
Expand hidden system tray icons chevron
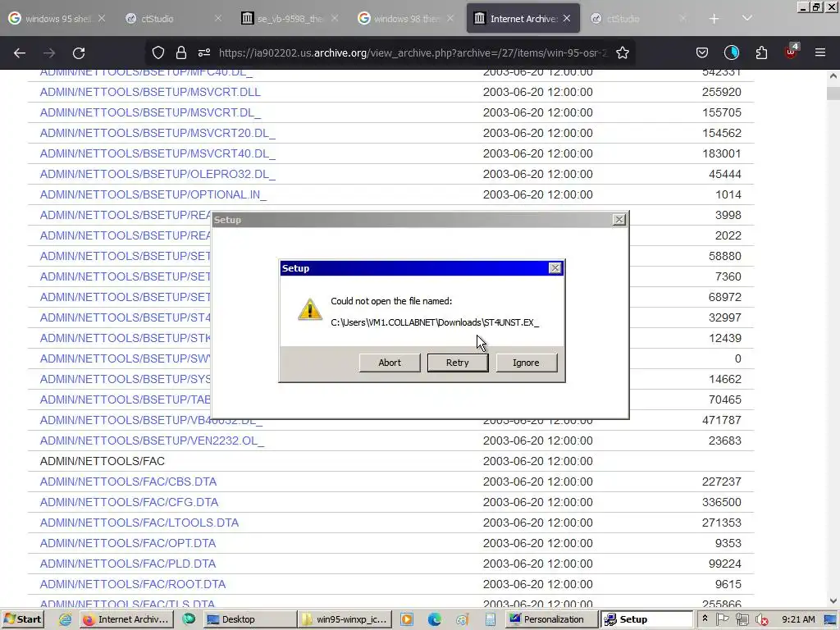point(705,619)
